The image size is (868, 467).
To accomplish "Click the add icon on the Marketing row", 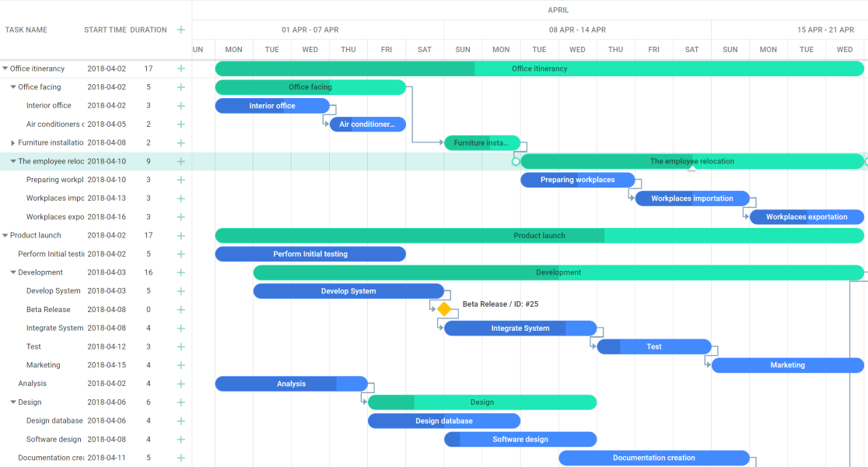I will [x=180, y=364].
